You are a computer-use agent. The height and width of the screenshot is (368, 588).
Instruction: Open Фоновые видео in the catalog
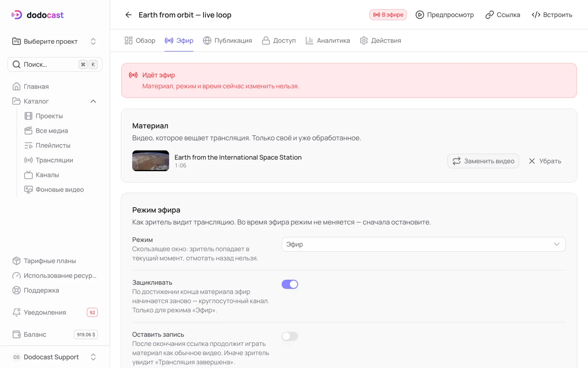[54, 190]
